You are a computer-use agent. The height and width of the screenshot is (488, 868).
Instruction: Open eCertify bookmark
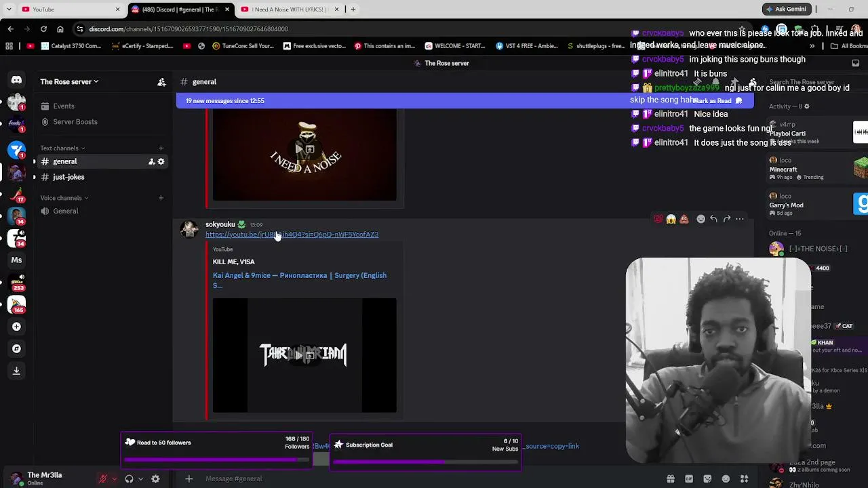(142, 46)
